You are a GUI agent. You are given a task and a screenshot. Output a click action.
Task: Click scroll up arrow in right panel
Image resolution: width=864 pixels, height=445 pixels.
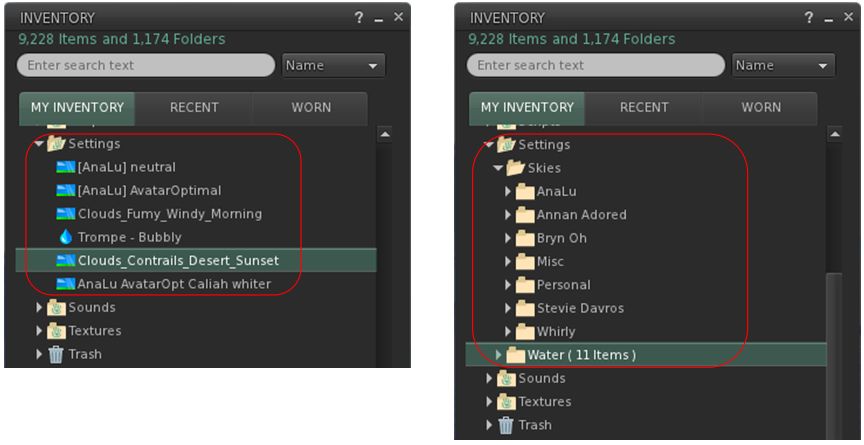point(836,134)
